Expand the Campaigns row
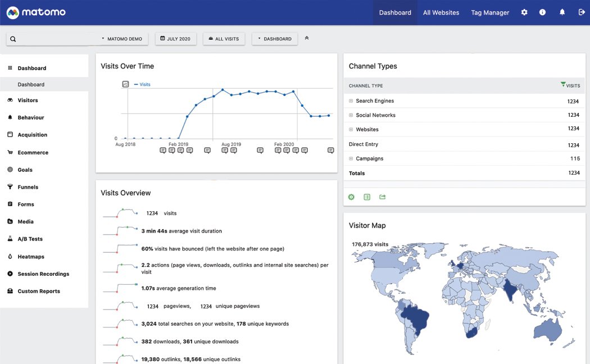Viewport: 590px width, 364px height. [351, 158]
